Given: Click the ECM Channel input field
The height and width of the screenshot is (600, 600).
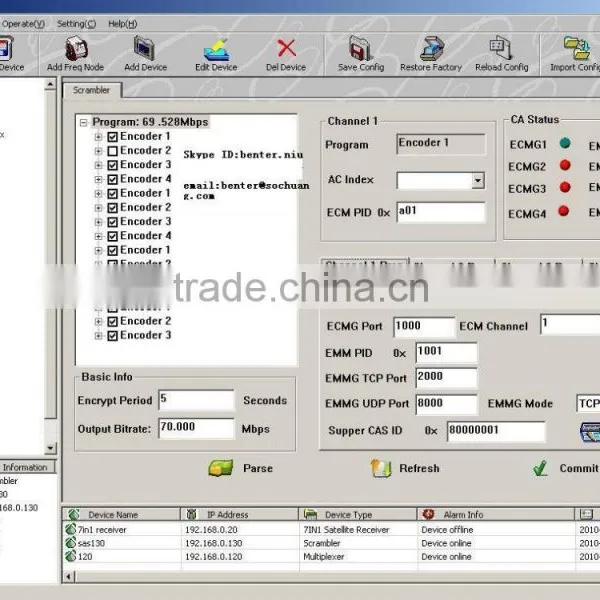Looking at the screenshot, I should [x=570, y=324].
